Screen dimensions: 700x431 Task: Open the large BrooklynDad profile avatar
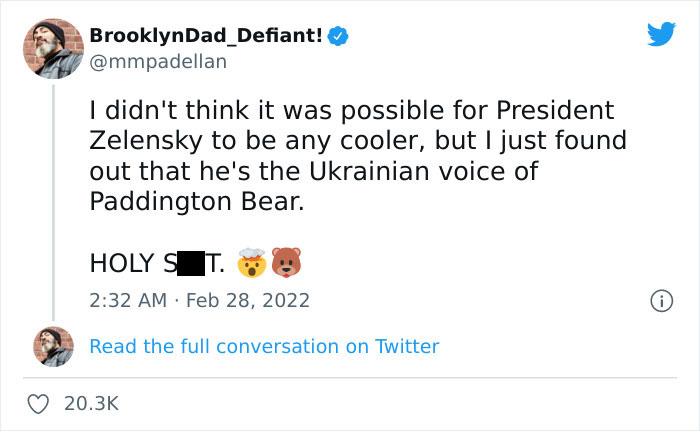[x=53, y=48]
